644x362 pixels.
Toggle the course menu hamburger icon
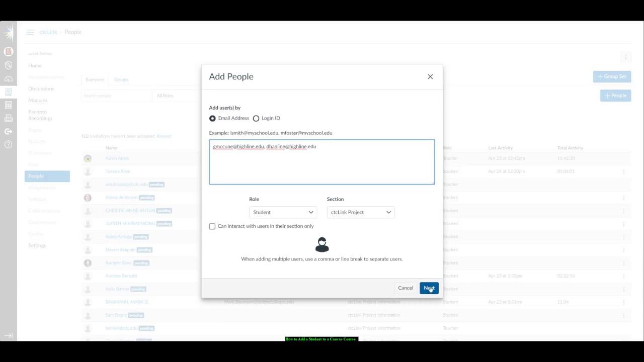(x=30, y=32)
